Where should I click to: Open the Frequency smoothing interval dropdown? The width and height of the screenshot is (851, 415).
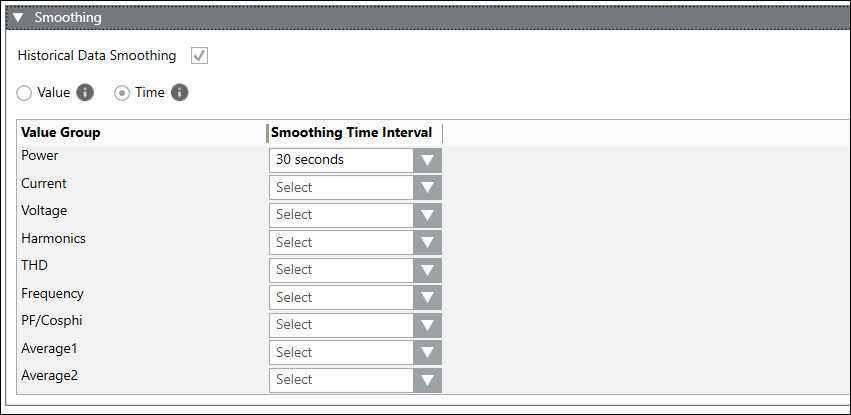pyautogui.click(x=427, y=297)
